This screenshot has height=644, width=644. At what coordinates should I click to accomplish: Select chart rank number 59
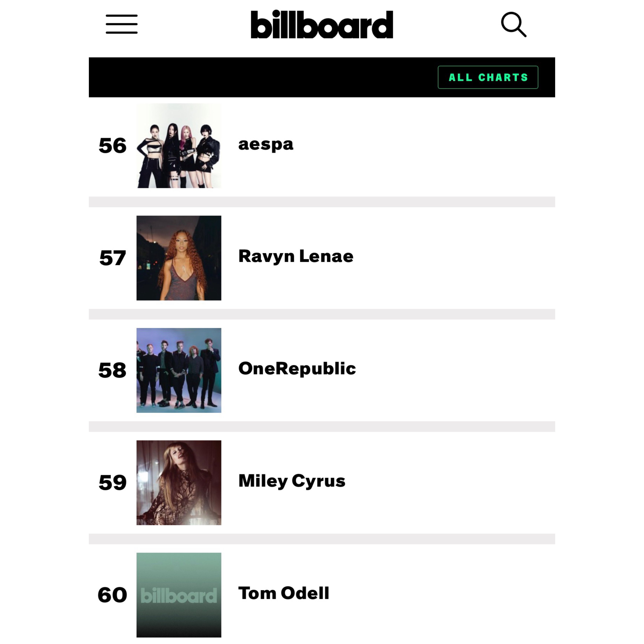113,482
